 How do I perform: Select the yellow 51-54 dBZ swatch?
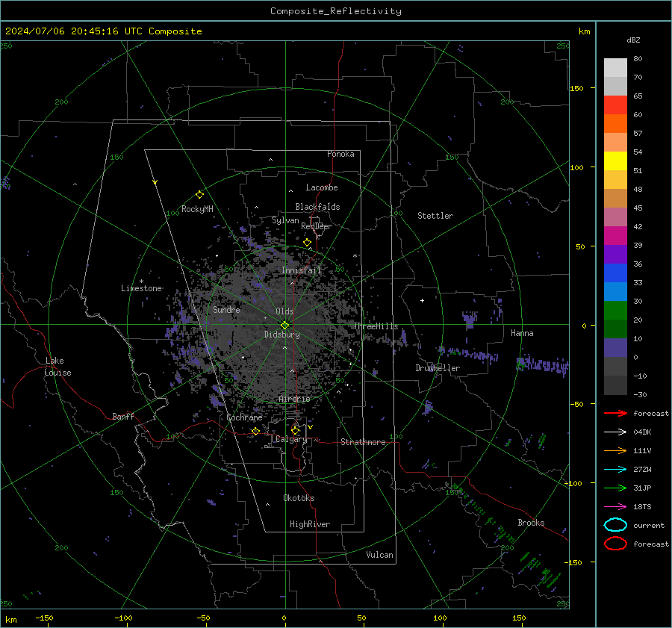click(615, 161)
